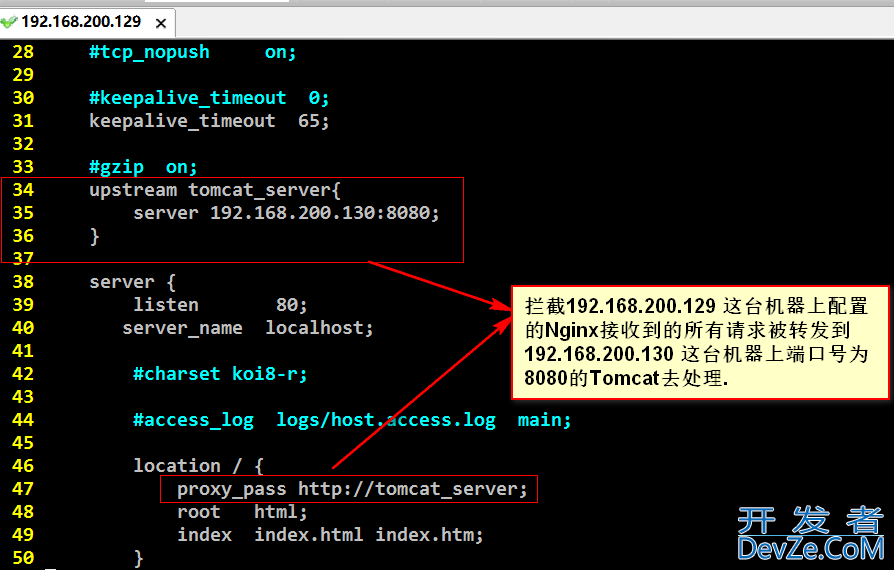Click line number 28
The width and height of the screenshot is (894, 570).
coord(23,52)
